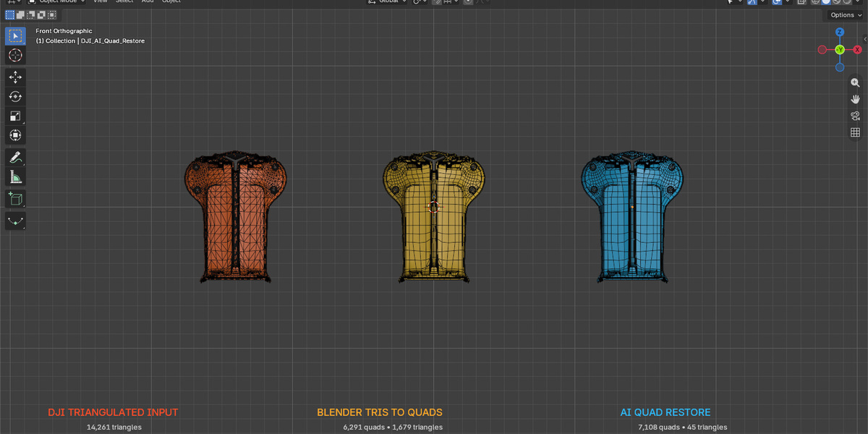Expand the sidebar with the arrow tab
868x434 pixels.
[865, 39]
